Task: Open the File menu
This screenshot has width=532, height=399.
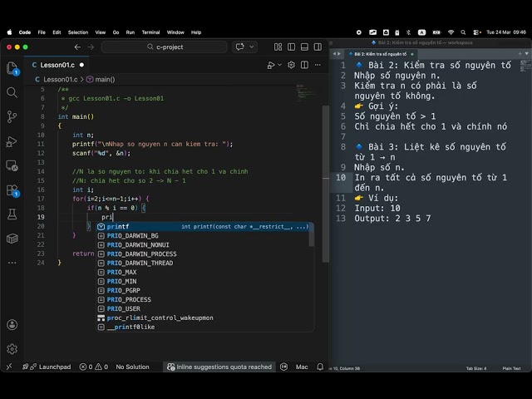Action: (x=42, y=32)
